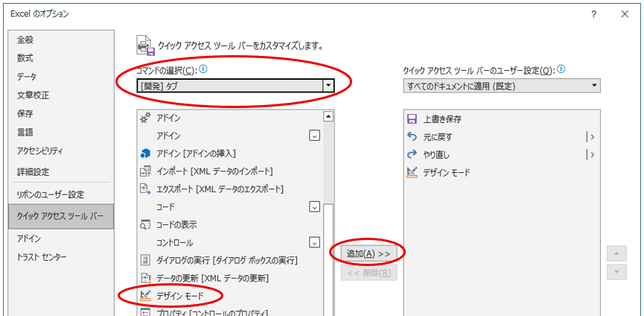The width and height of the screenshot is (644, 316).
Task: Select the コード group row text
Action: point(165,206)
